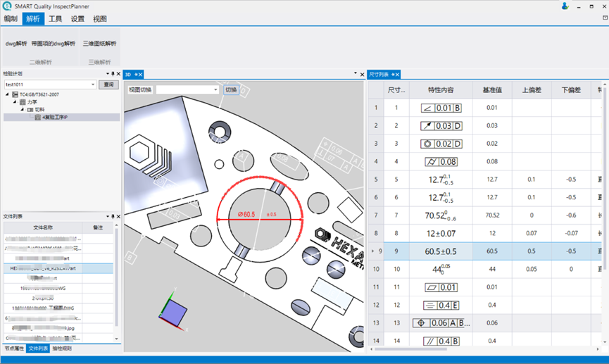Select the cylindricity 0.08 symbol in row 4
The width and height of the screenshot is (609, 364).
(441, 162)
